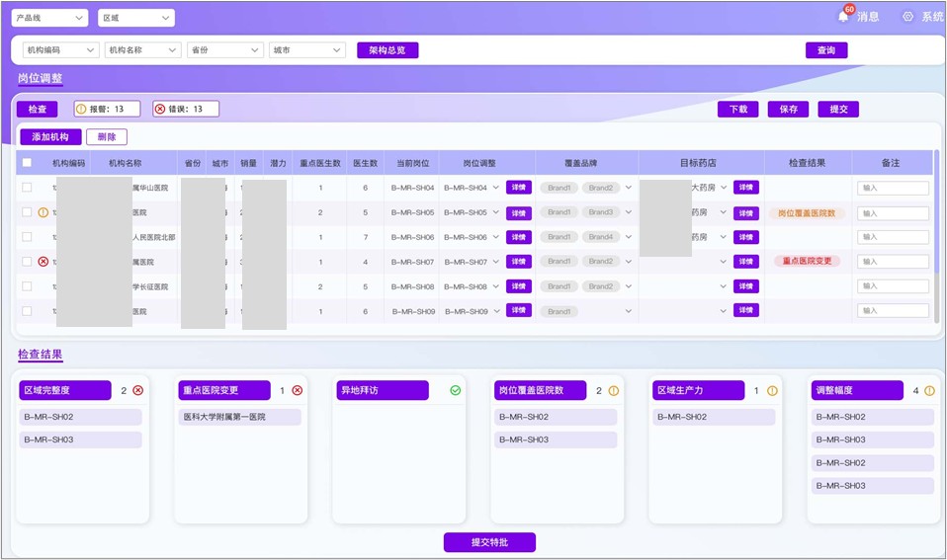Check the row checkbox for B-MR-SH09
Image resolution: width=947 pixels, height=560 pixels.
pos(27,311)
